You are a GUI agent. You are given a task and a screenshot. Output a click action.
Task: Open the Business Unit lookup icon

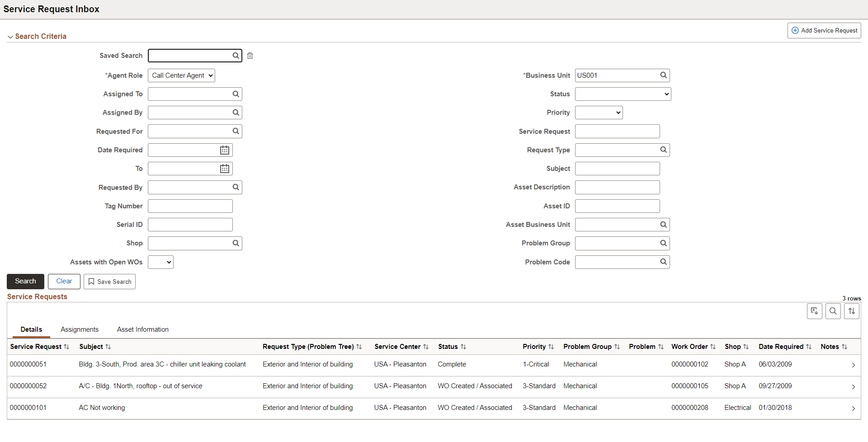(663, 75)
